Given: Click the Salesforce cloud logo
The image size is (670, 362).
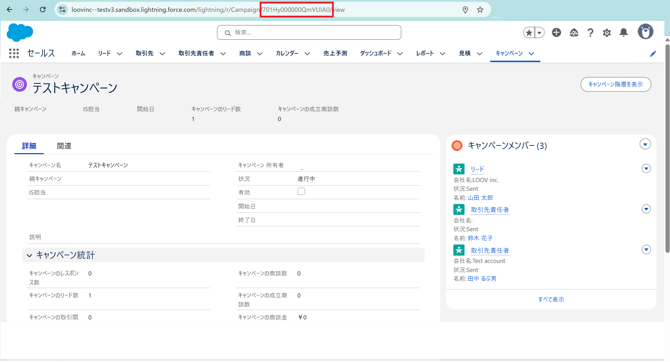Looking at the screenshot, I should [20, 32].
